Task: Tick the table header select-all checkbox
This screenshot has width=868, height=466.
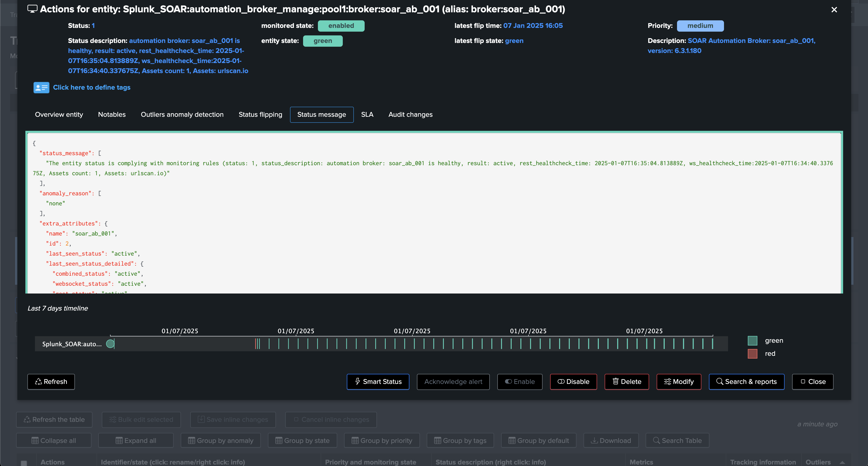Action: click(24, 463)
